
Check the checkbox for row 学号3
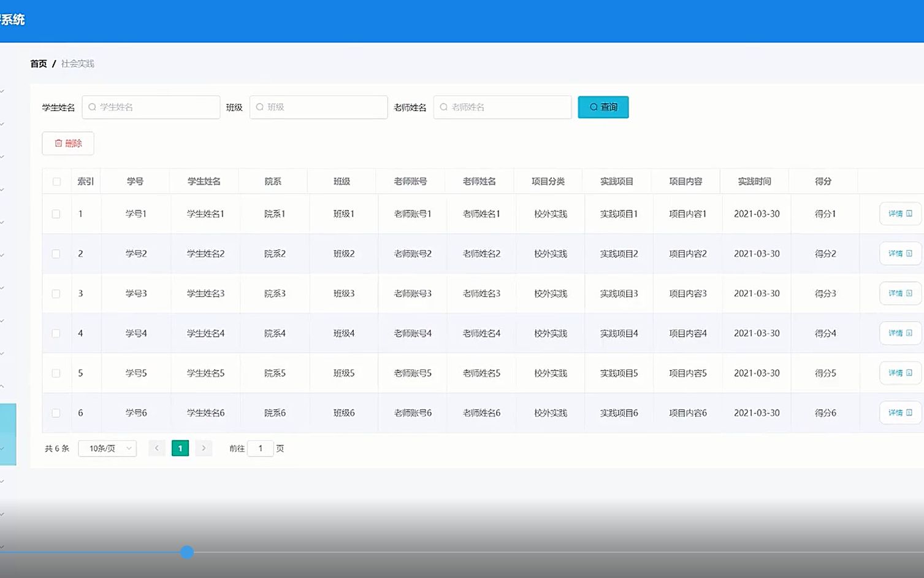pyautogui.click(x=56, y=294)
